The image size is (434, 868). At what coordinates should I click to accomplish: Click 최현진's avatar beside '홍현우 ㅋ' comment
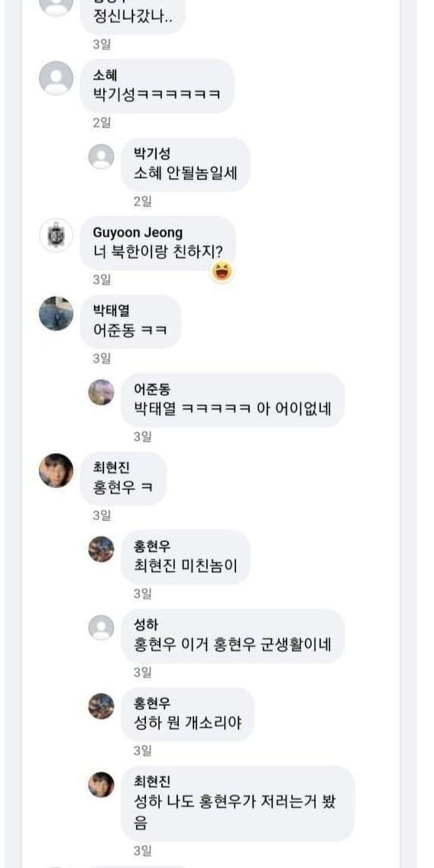[x=56, y=471]
